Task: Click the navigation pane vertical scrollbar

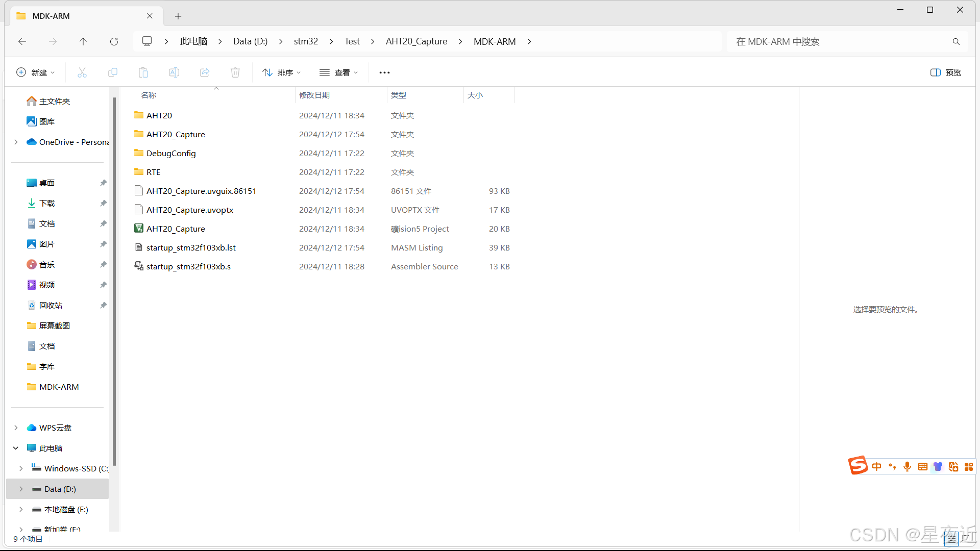Action: tap(114, 281)
